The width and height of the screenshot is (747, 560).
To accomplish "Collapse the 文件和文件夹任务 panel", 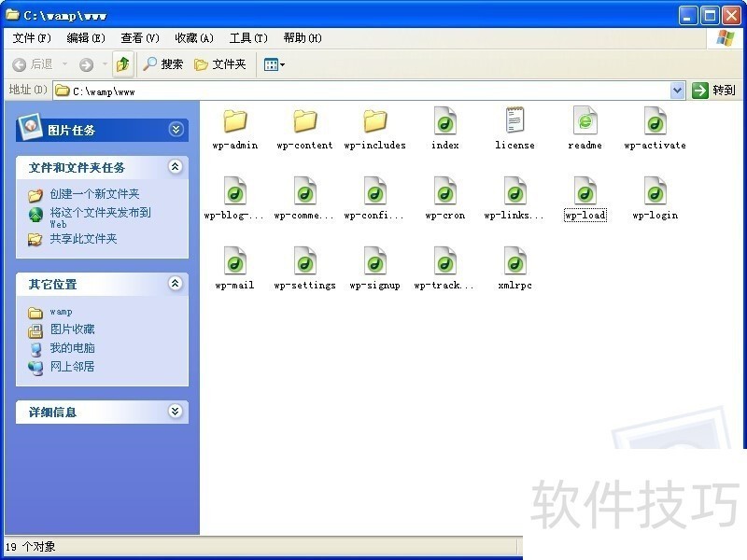I will point(176,167).
